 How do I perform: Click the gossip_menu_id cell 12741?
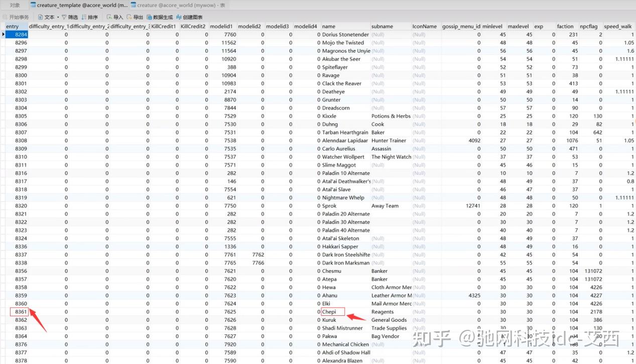pyautogui.click(x=473, y=206)
